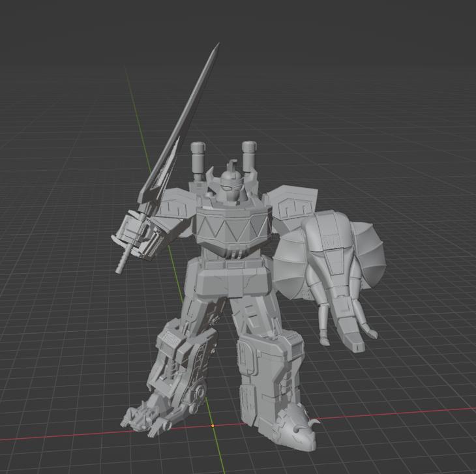
Task: Click the right shoulder cannon cylinder
Action: click(250, 156)
